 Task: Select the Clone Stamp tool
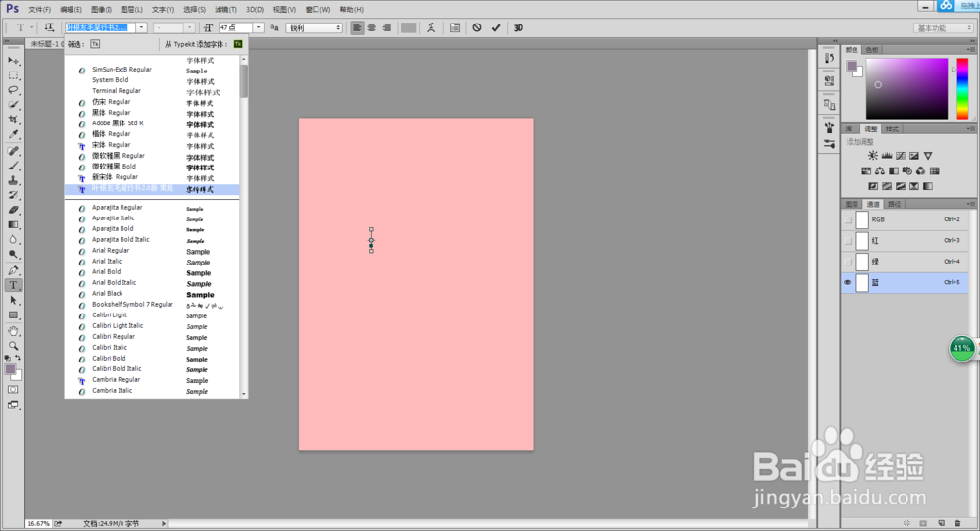13,180
